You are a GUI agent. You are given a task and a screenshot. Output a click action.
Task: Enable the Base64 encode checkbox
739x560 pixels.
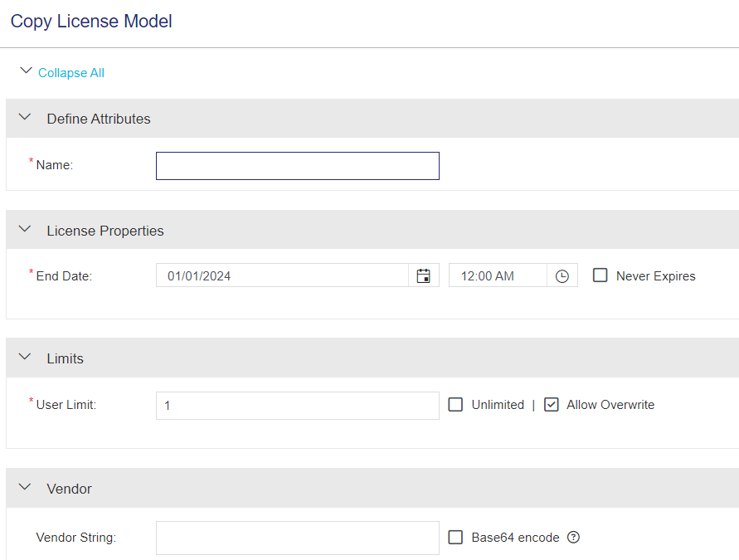[455, 538]
